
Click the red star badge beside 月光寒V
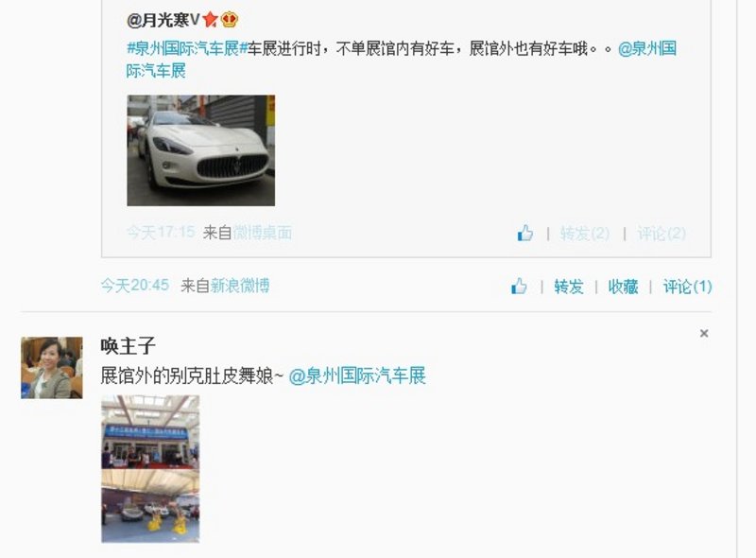210,19
